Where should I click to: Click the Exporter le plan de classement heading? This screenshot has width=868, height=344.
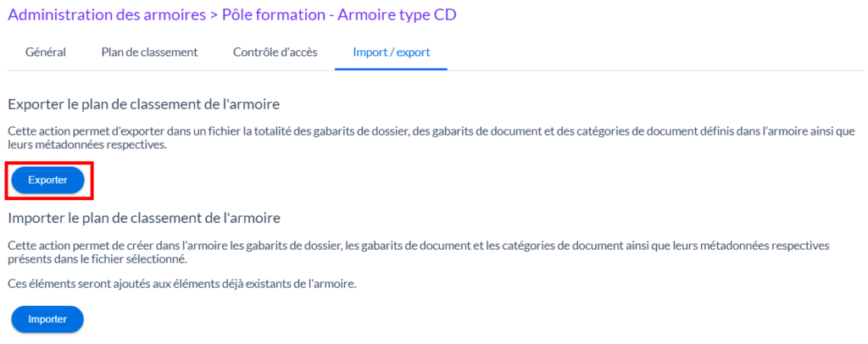(144, 104)
